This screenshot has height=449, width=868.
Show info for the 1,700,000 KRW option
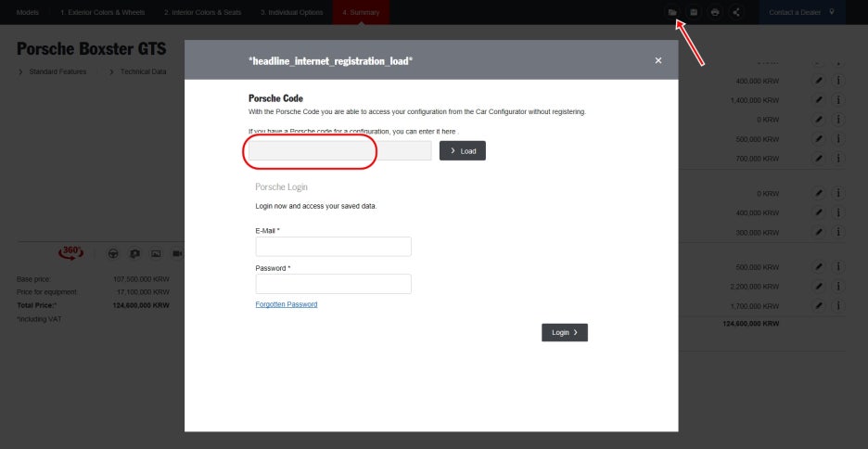point(838,305)
